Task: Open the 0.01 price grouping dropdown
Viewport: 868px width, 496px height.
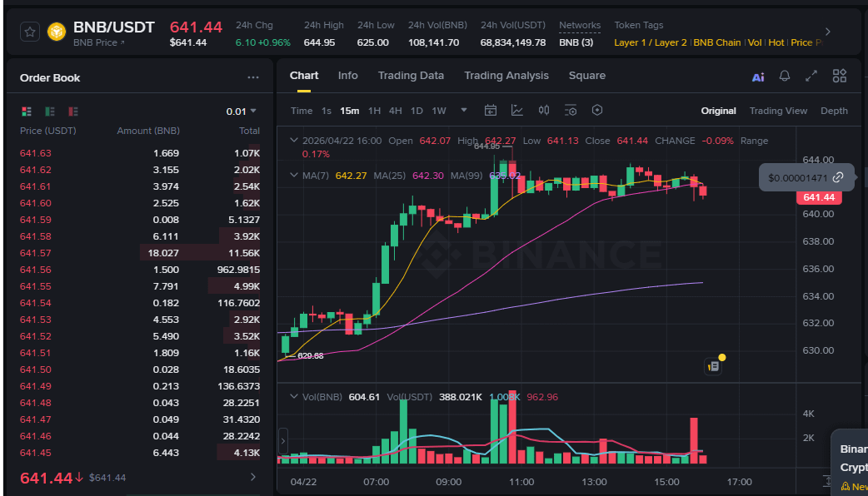Action: pos(241,112)
